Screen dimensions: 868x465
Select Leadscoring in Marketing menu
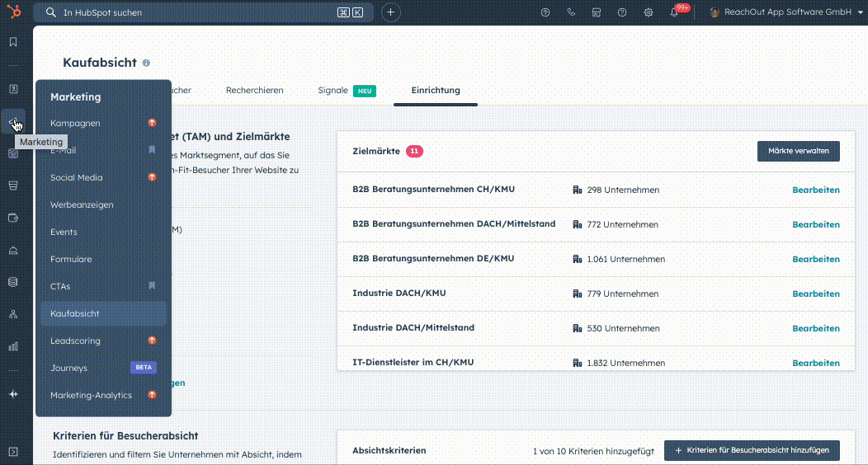(75, 341)
